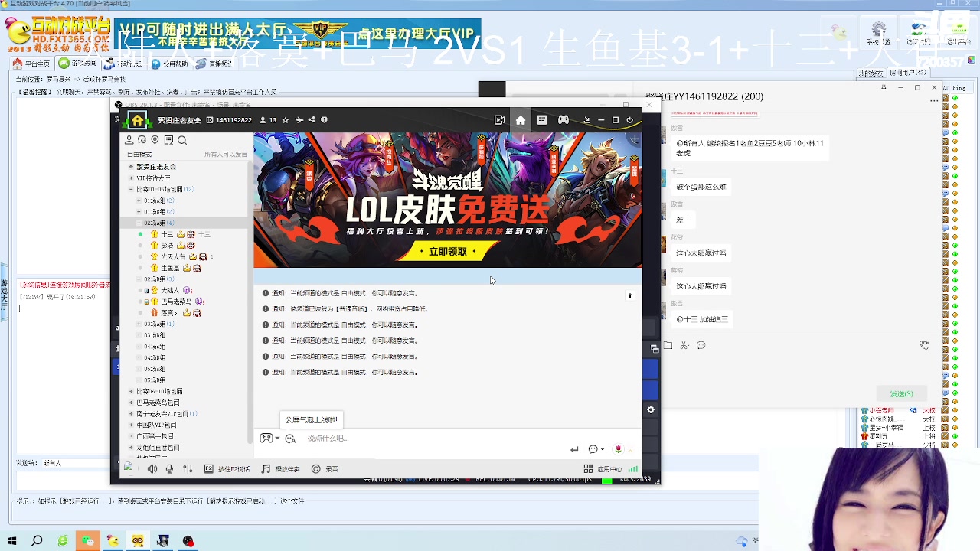Select user 十三 in channel tree
The width and height of the screenshot is (980, 551).
(x=167, y=234)
